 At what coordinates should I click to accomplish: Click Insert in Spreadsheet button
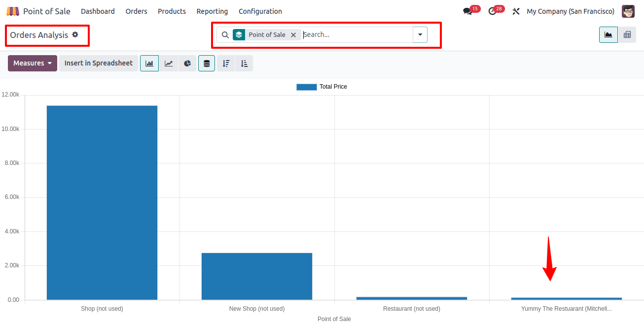(99, 63)
